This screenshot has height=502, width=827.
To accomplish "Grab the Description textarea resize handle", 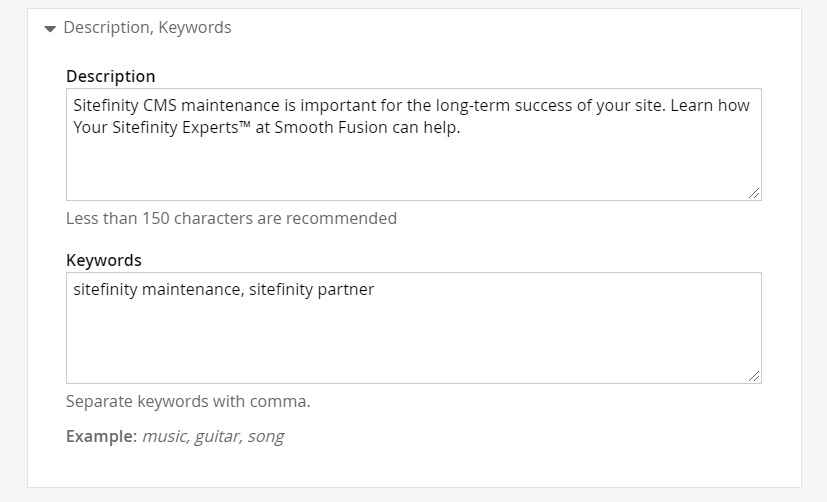I will click(754, 193).
